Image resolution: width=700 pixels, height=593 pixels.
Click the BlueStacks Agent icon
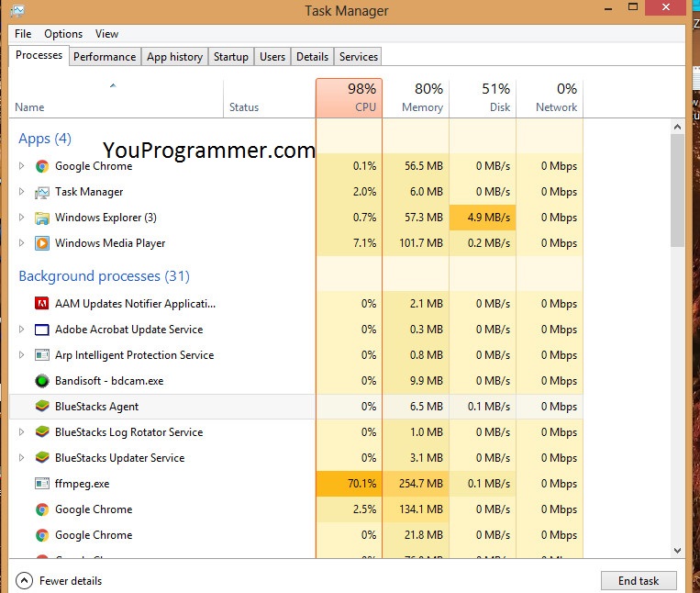42,407
